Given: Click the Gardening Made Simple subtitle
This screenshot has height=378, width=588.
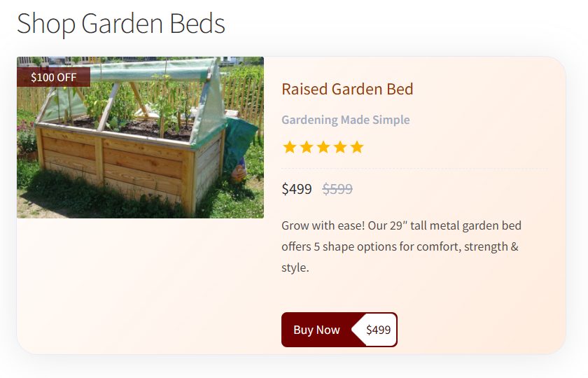Looking at the screenshot, I should [346, 120].
